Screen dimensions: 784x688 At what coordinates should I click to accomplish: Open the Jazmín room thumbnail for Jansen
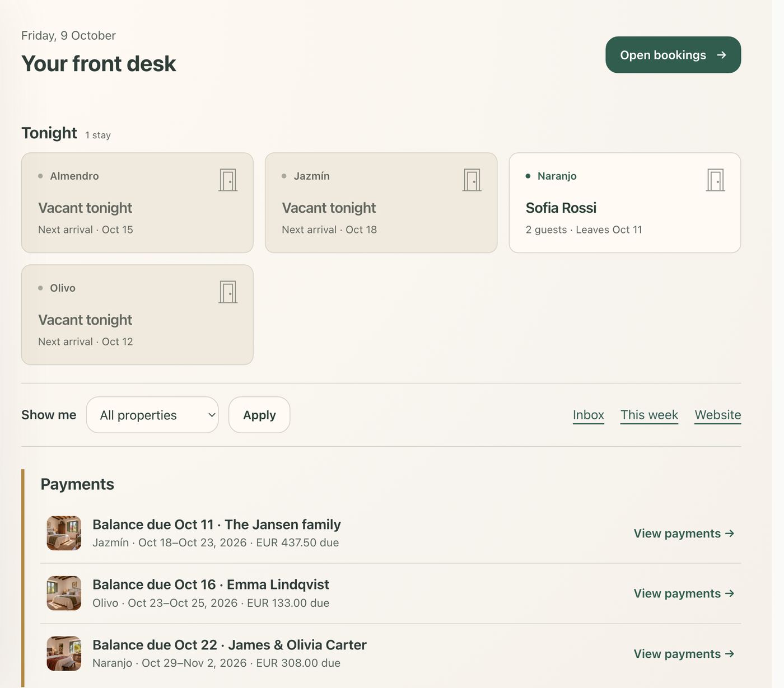(64, 533)
